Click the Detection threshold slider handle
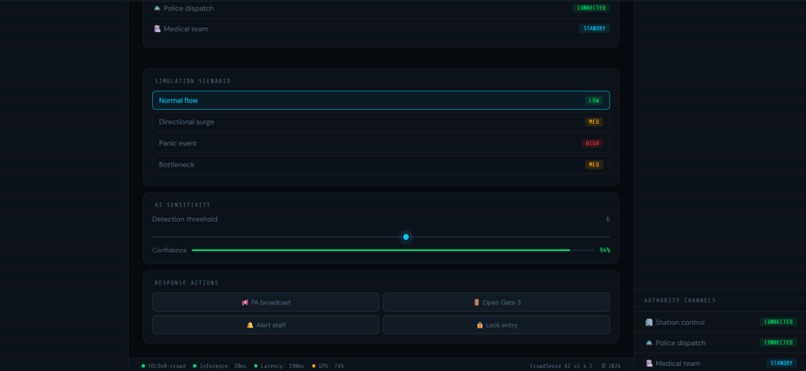The height and width of the screenshot is (371, 806). coord(406,237)
